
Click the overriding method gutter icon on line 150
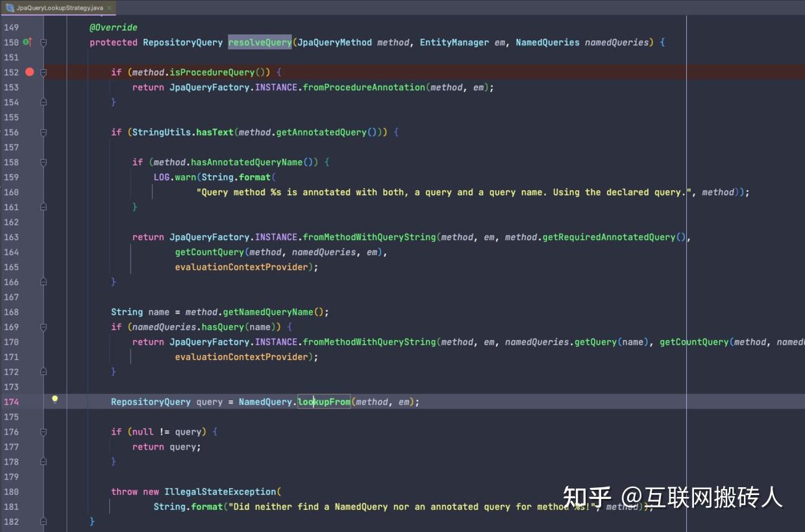coord(29,42)
